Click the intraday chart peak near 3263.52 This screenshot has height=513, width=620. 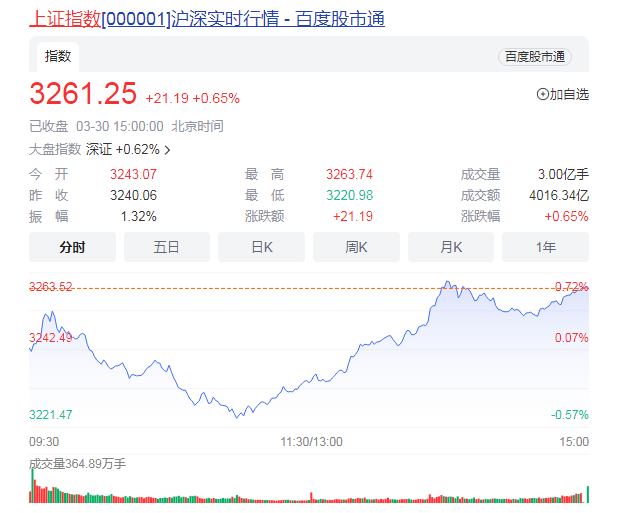click(448, 283)
